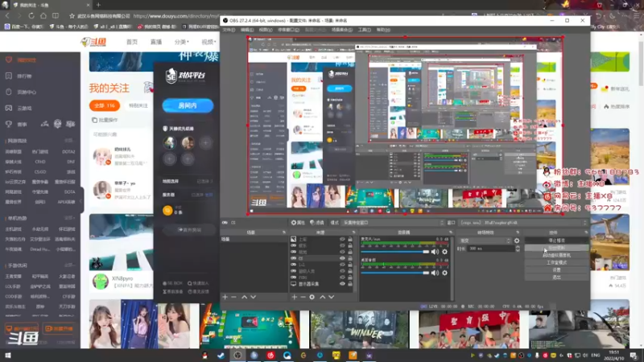
Task: Open 渐变 scene transition dropdown
Action: [485, 241]
